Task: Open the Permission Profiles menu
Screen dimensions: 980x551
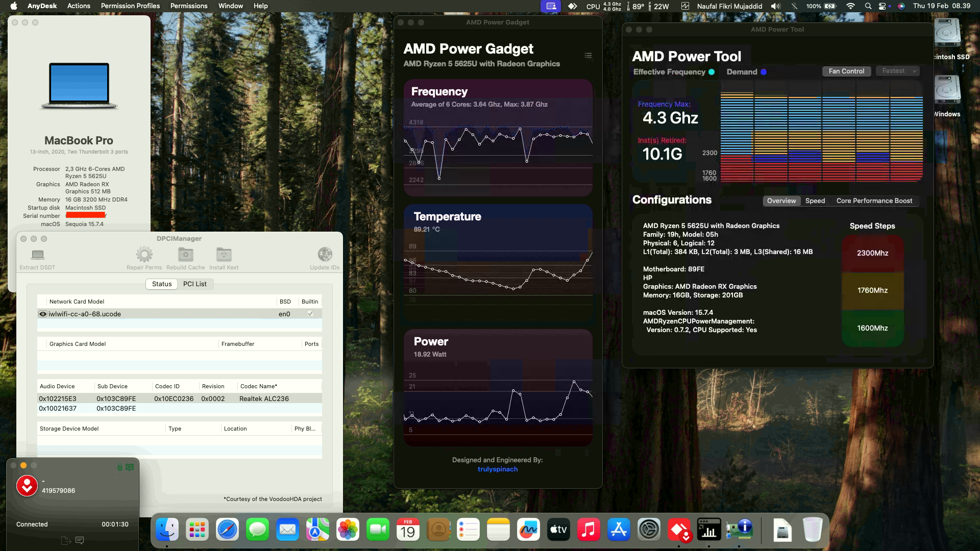Action: pyautogui.click(x=130, y=6)
